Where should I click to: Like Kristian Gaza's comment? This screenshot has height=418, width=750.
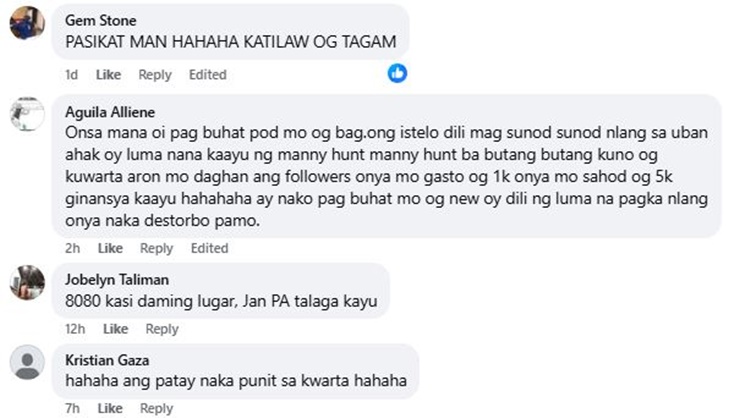coord(110,408)
